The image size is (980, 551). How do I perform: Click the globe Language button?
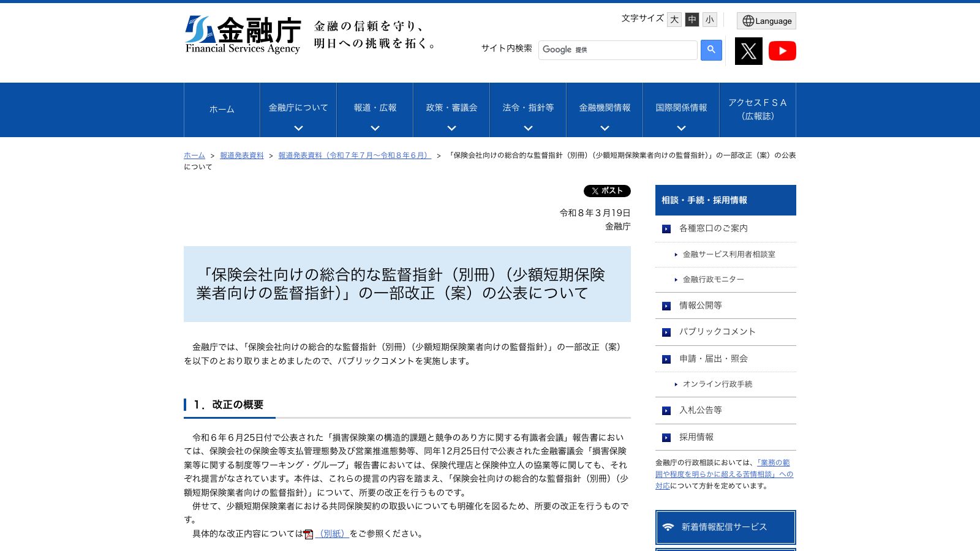(766, 21)
